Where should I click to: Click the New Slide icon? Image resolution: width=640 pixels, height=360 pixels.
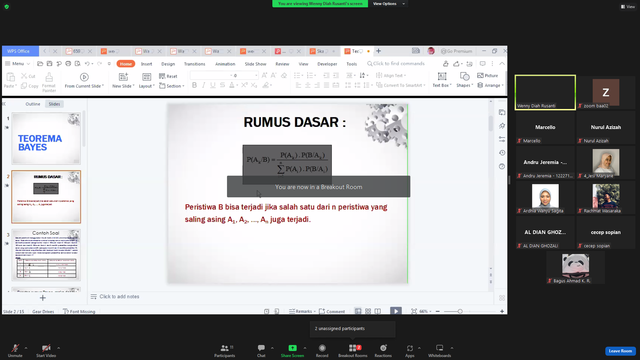(x=123, y=77)
